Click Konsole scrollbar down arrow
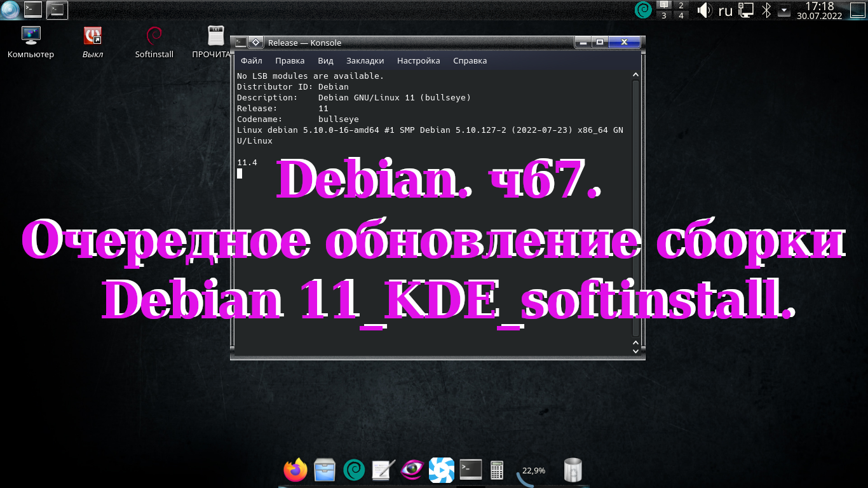Viewport: 868px width, 488px height. (636, 350)
